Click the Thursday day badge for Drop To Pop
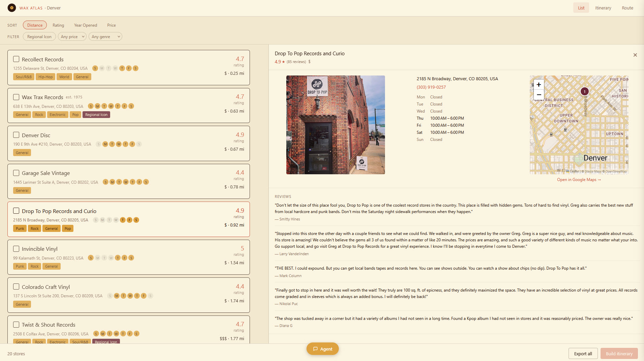Screen dimensions: 644x361 click(x=123, y=220)
